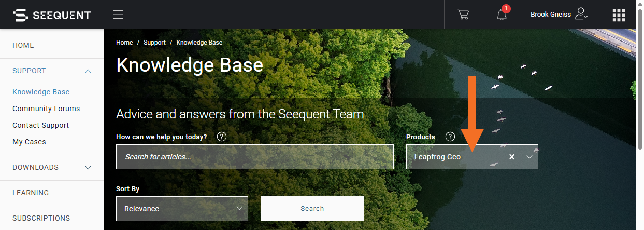
Task: Open the shopping cart icon
Action: tap(463, 15)
